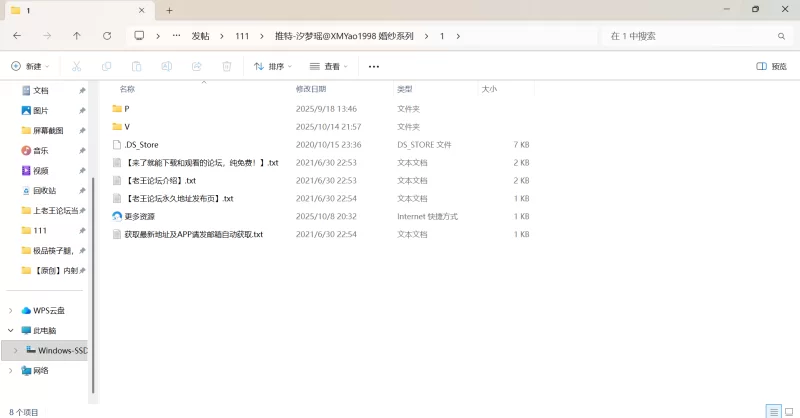Click the Paste icon in toolbar
This screenshot has width=800, height=418.
[136, 66]
